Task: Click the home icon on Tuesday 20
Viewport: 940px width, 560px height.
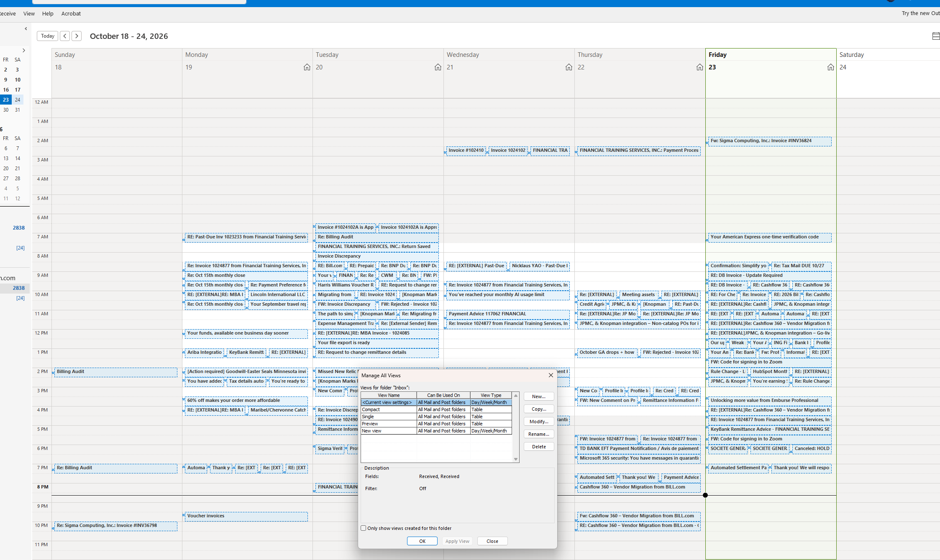Action: point(438,67)
